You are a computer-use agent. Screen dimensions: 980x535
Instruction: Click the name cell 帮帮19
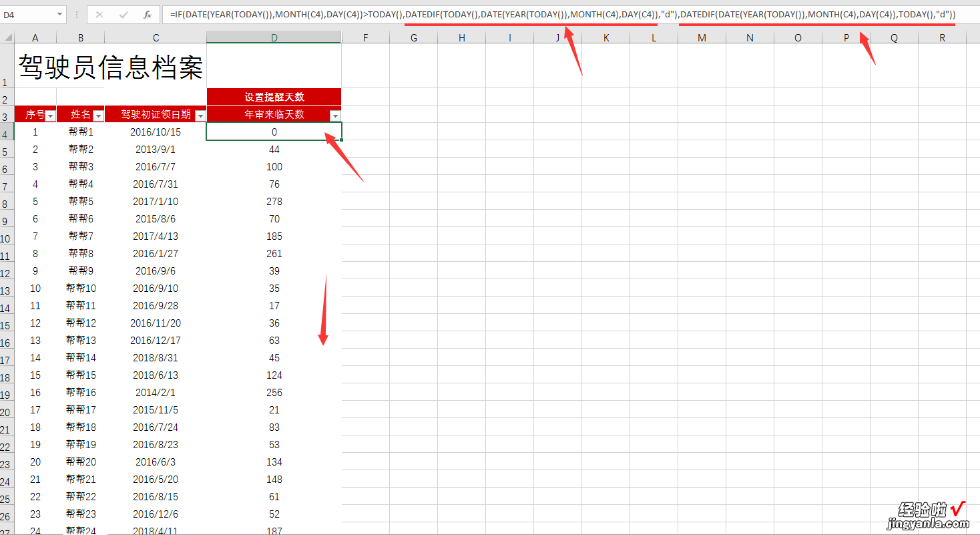81,445
